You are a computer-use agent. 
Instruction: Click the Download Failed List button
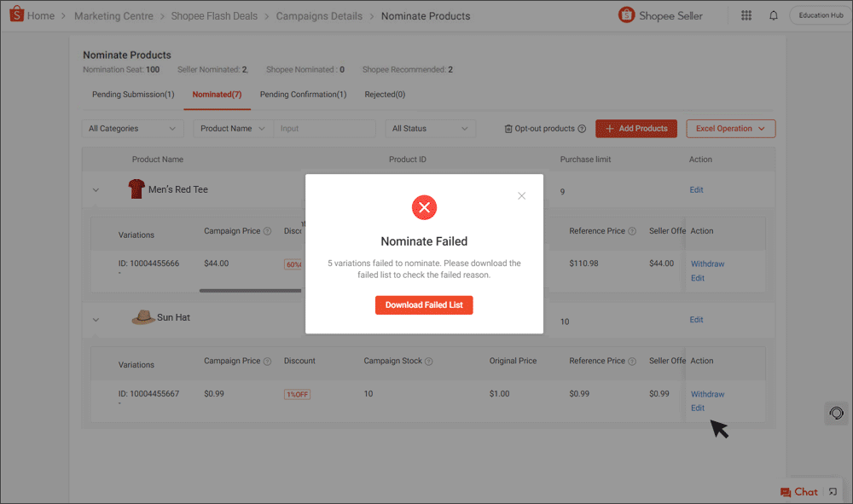(x=424, y=304)
